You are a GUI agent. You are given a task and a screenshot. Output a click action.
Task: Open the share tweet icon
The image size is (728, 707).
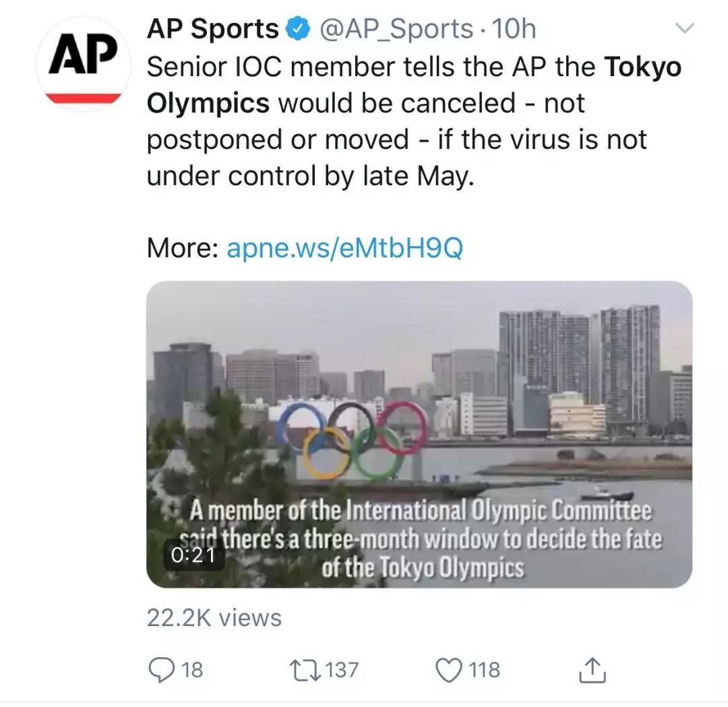click(x=593, y=669)
